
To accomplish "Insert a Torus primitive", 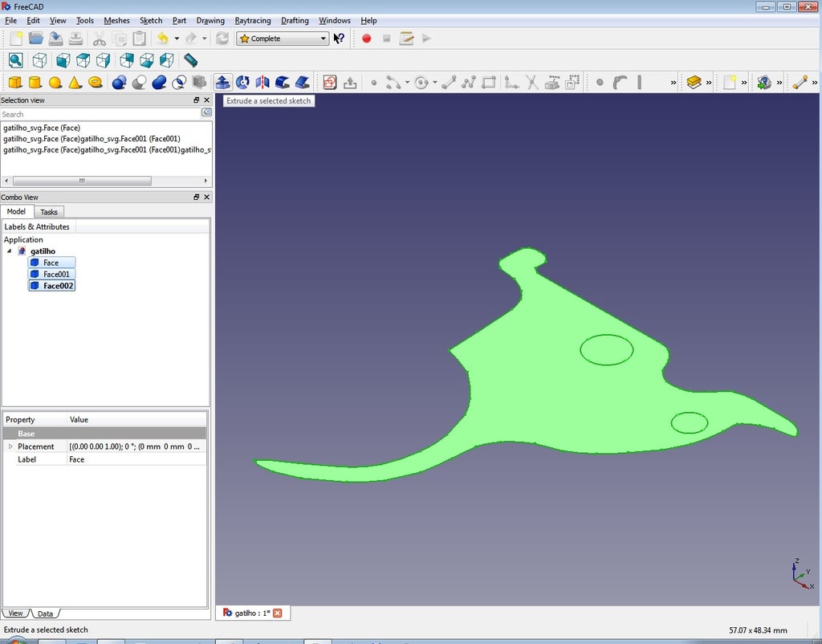I will [96, 82].
